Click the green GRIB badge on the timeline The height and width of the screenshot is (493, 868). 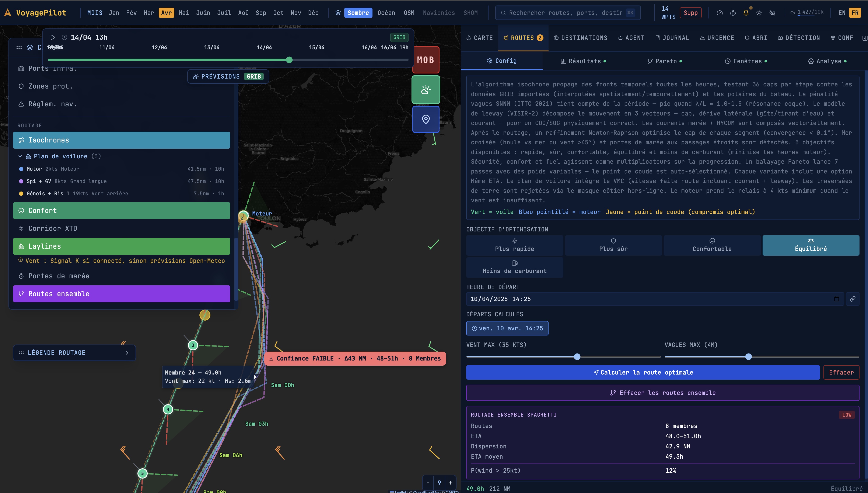[x=399, y=37]
